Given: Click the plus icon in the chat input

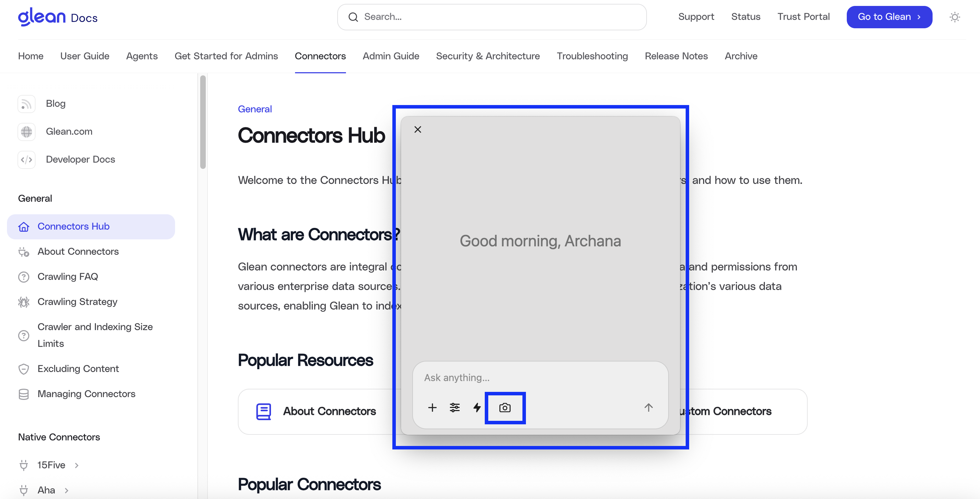Looking at the screenshot, I should click(x=432, y=407).
